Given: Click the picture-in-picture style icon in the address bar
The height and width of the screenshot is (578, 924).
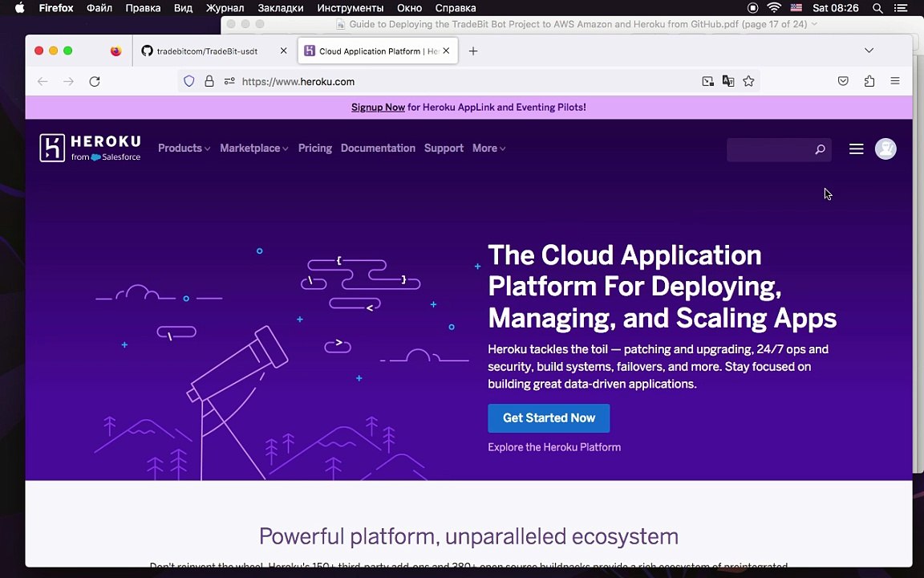Looking at the screenshot, I should [x=707, y=81].
